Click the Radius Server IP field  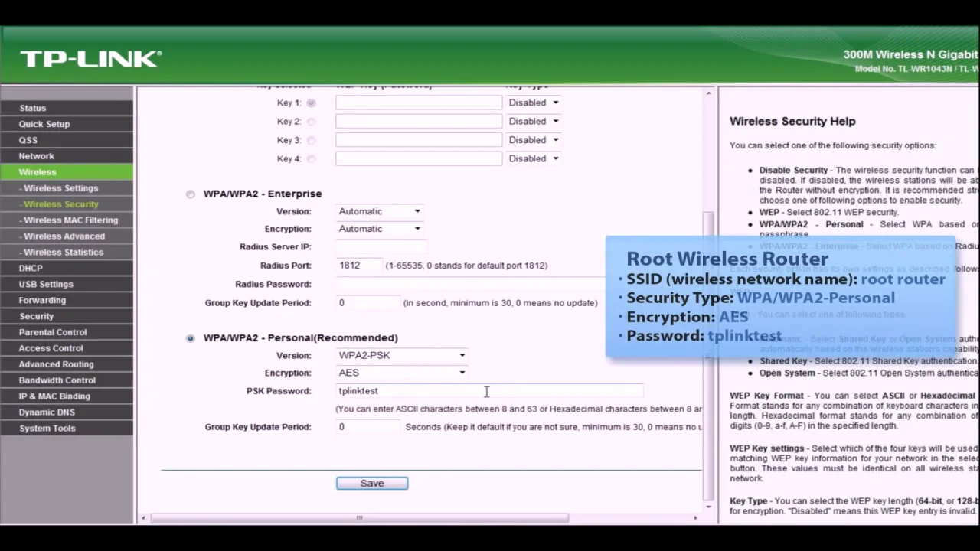point(381,247)
